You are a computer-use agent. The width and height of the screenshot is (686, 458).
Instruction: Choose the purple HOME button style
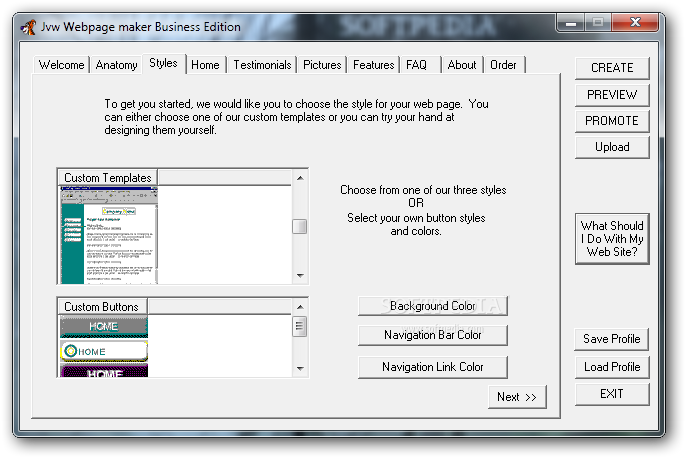pyautogui.click(x=104, y=371)
